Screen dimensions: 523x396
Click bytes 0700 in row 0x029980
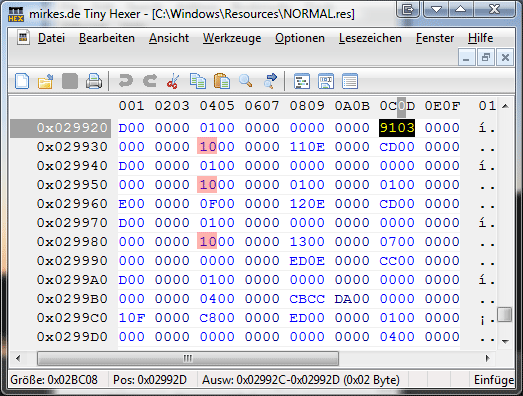[x=397, y=242]
